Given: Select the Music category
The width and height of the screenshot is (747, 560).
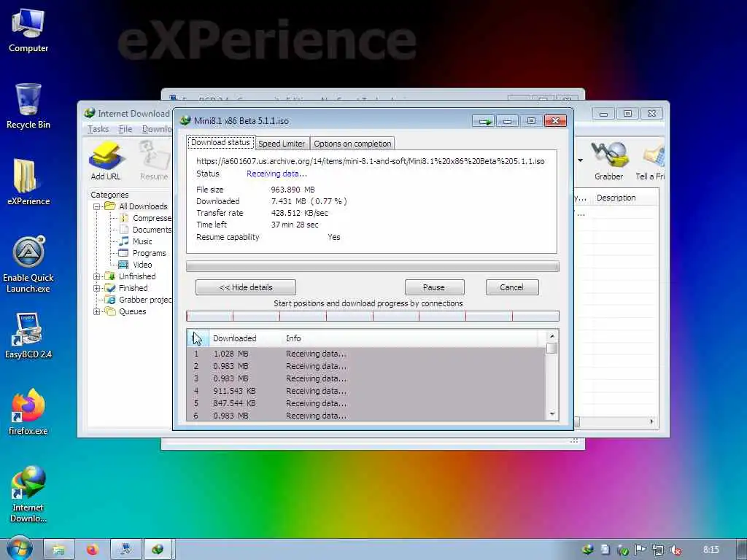Looking at the screenshot, I should (x=136, y=241).
